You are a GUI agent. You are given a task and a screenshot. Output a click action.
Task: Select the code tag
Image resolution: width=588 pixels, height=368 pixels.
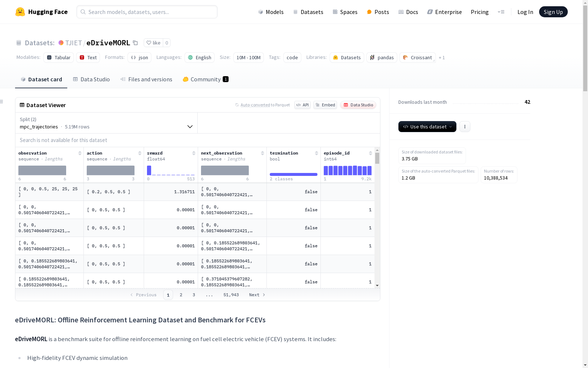[292, 57]
